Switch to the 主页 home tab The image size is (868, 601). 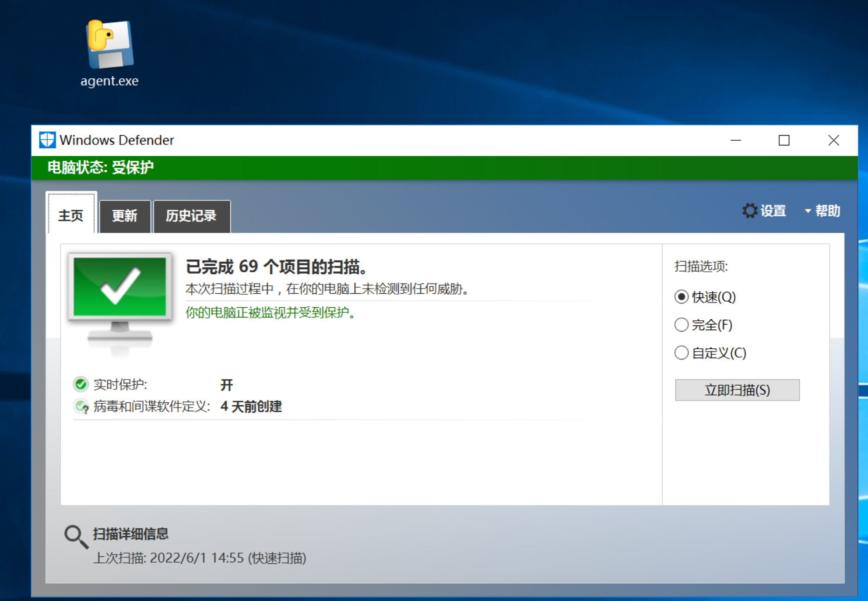tap(71, 215)
